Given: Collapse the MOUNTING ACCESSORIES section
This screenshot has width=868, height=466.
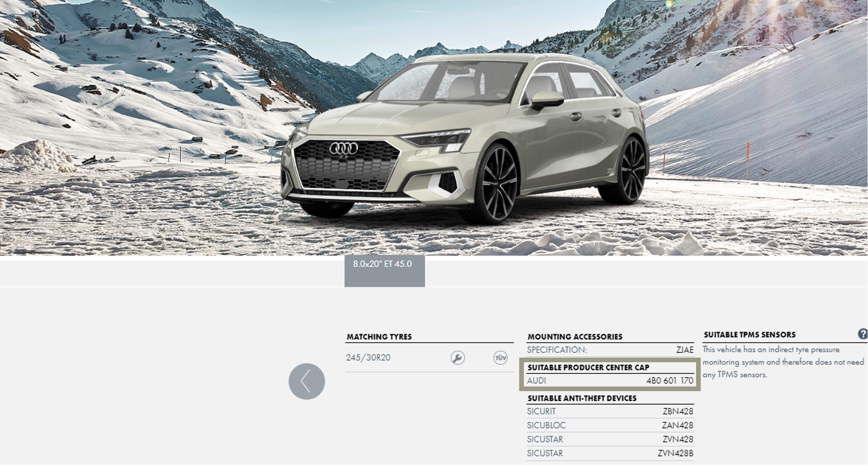Looking at the screenshot, I should [x=575, y=336].
